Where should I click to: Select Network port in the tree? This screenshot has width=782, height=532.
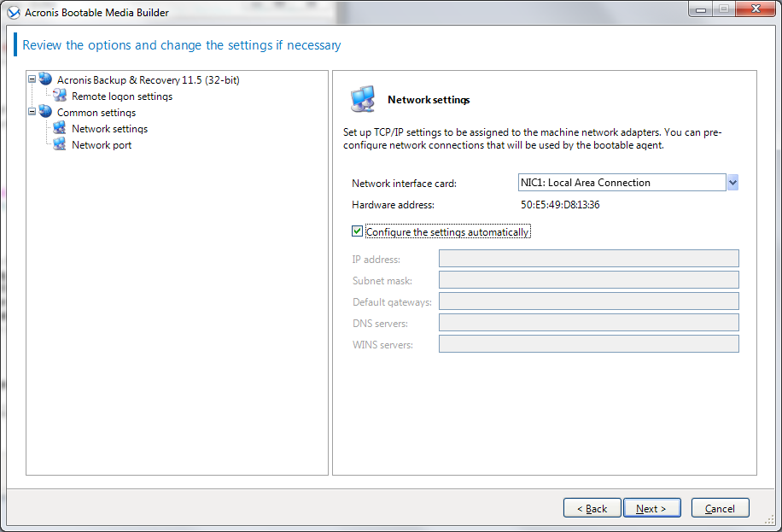point(102,145)
